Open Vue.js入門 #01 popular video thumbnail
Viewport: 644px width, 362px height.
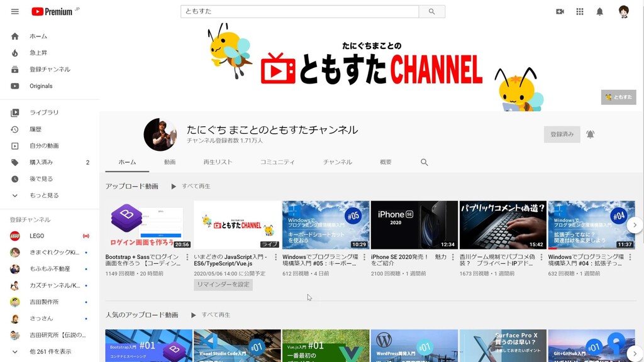pyautogui.click(x=326, y=346)
